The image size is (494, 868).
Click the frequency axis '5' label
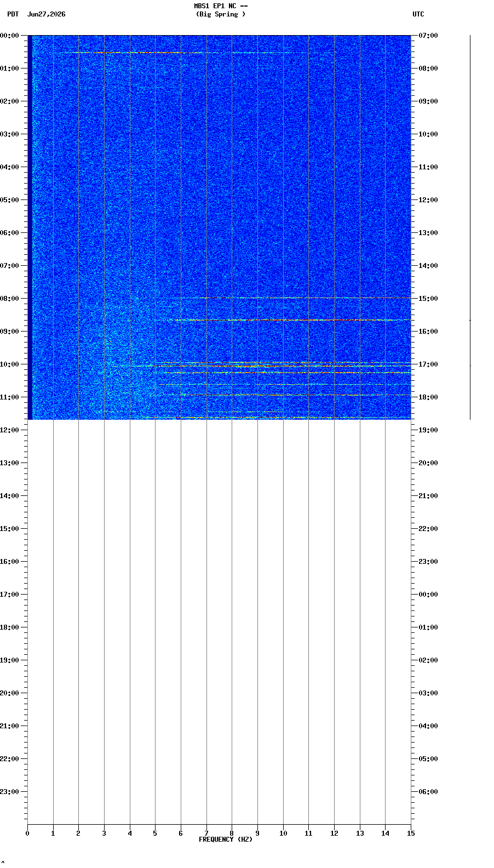click(x=155, y=833)
